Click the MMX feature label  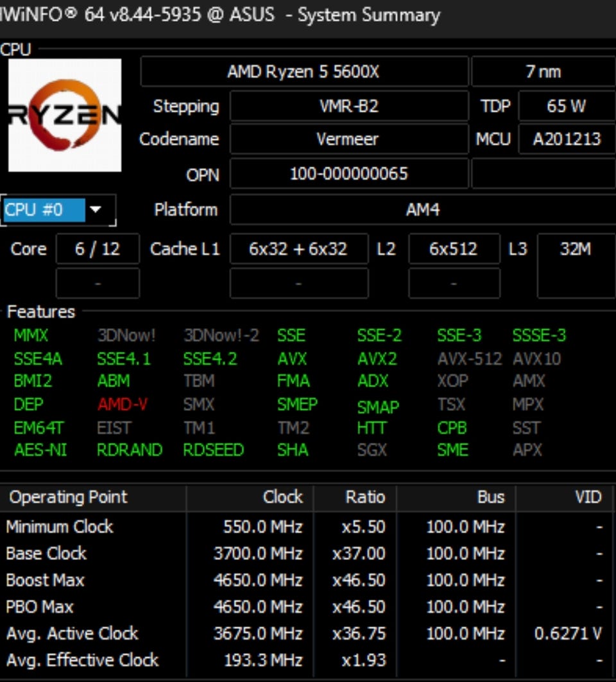(31, 335)
